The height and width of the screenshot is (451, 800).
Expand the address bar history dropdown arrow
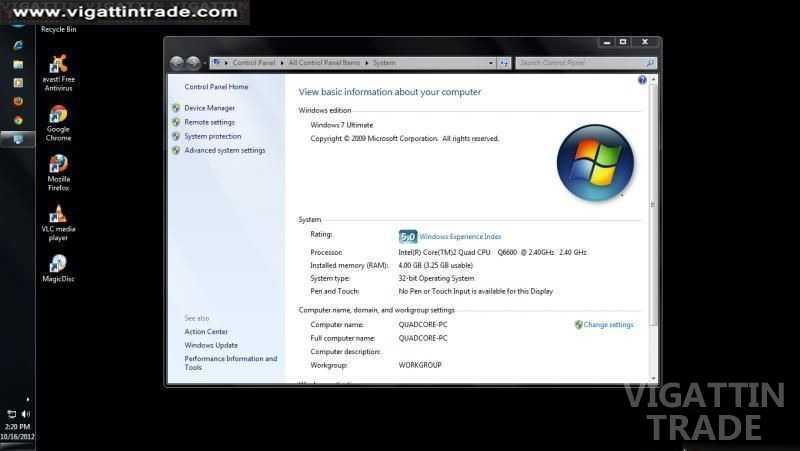point(491,63)
